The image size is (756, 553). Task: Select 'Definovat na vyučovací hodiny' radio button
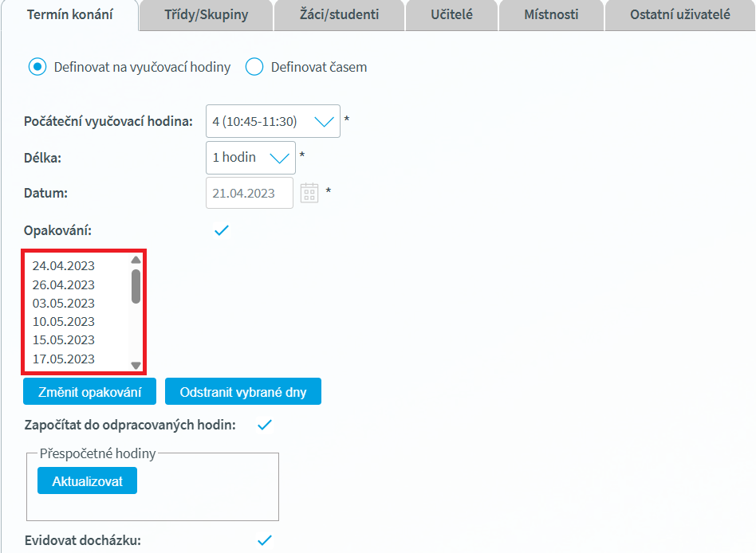(x=37, y=67)
